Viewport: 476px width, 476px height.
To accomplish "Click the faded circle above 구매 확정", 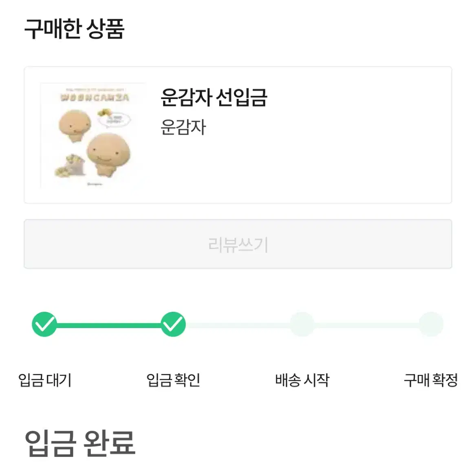I will (431, 324).
